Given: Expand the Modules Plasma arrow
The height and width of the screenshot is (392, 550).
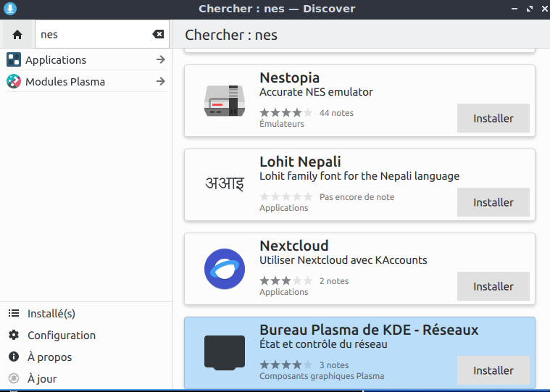Looking at the screenshot, I should [161, 81].
